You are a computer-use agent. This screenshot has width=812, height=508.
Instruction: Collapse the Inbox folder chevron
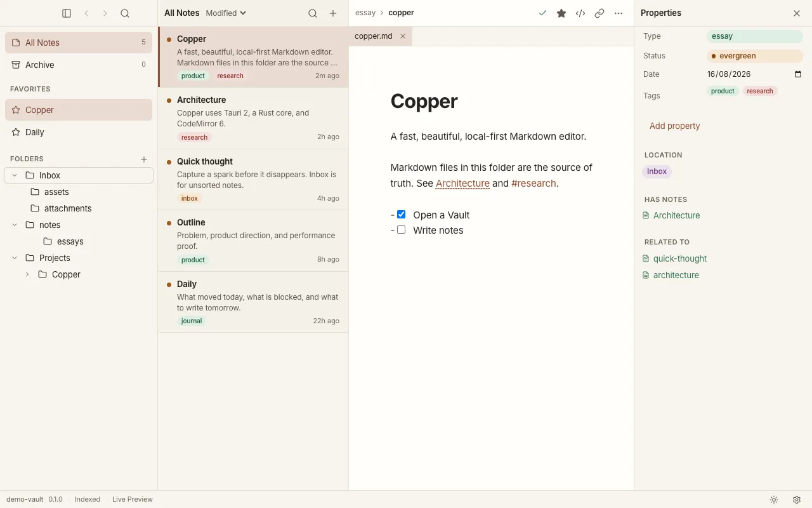point(15,175)
